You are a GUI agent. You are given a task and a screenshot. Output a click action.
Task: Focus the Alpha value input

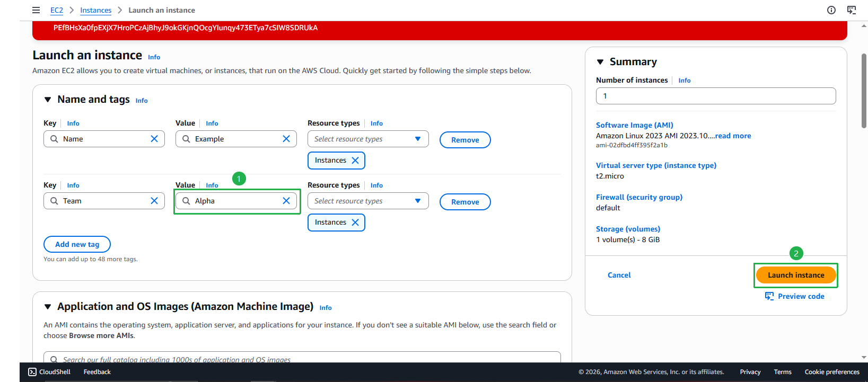click(x=236, y=201)
